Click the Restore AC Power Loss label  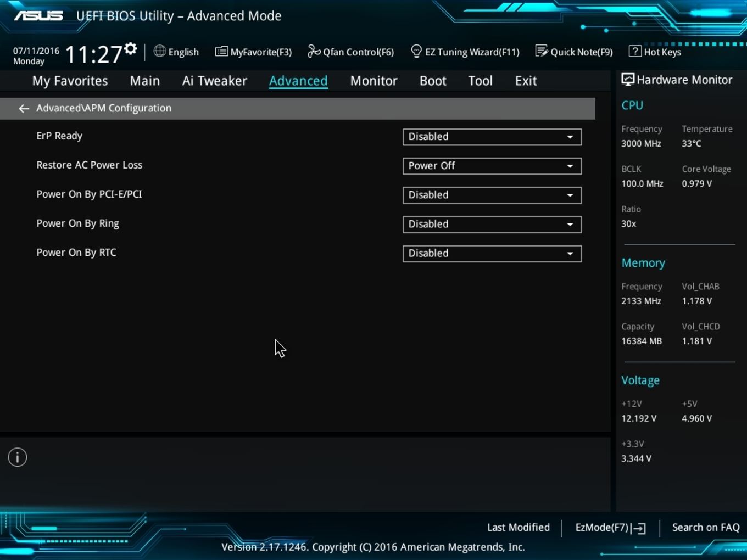(89, 165)
